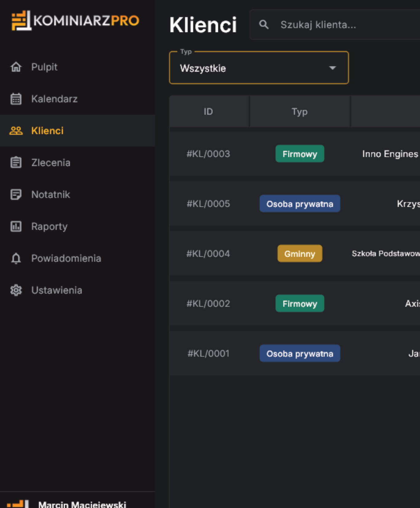Click the Zlecenia clipboard icon
Screen dimensions: 420x508
click(16, 162)
